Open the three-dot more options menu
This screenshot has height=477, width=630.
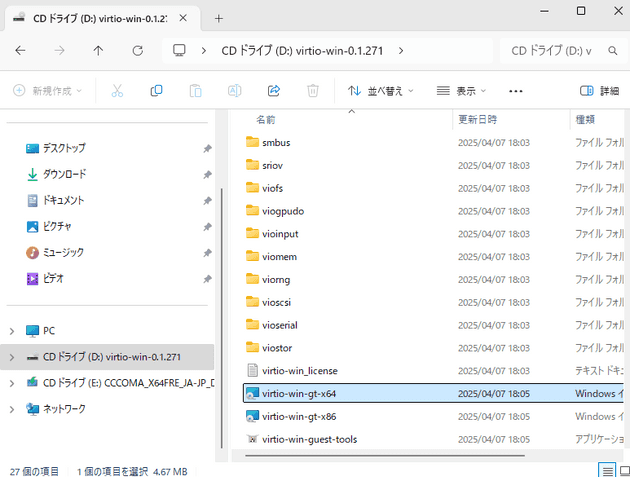click(515, 91)
